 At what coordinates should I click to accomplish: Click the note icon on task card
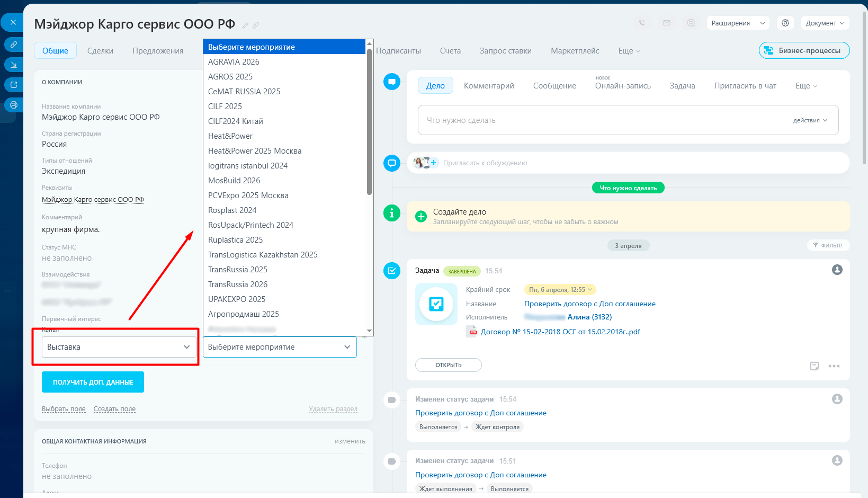[x=815, y=366]
